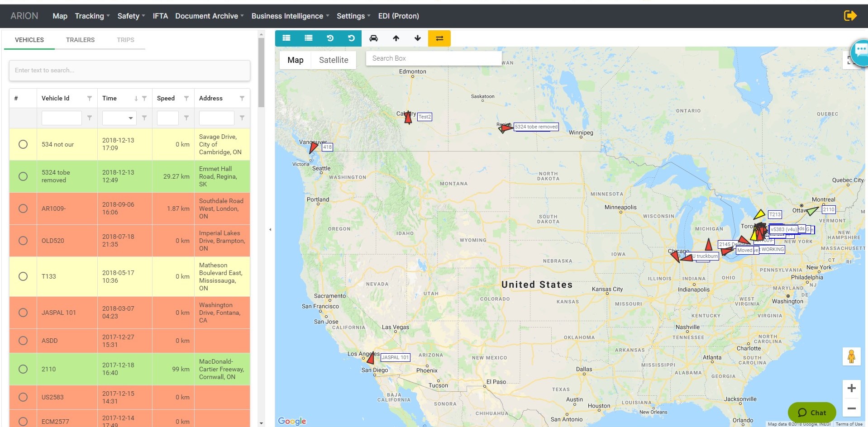The width and height of the screenshot is (868, 427).
Task: Click the first grid view toolbar icon
Action: 286,38
